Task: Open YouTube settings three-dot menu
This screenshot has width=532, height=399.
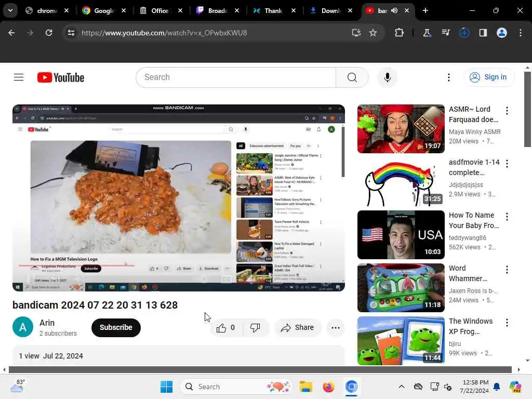Action: click(448, 77)
